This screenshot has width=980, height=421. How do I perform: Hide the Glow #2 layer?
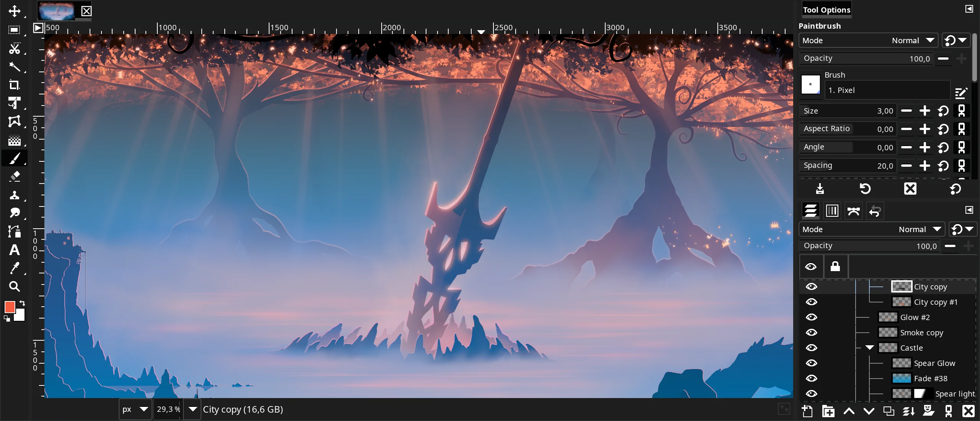tap(811, 317)
